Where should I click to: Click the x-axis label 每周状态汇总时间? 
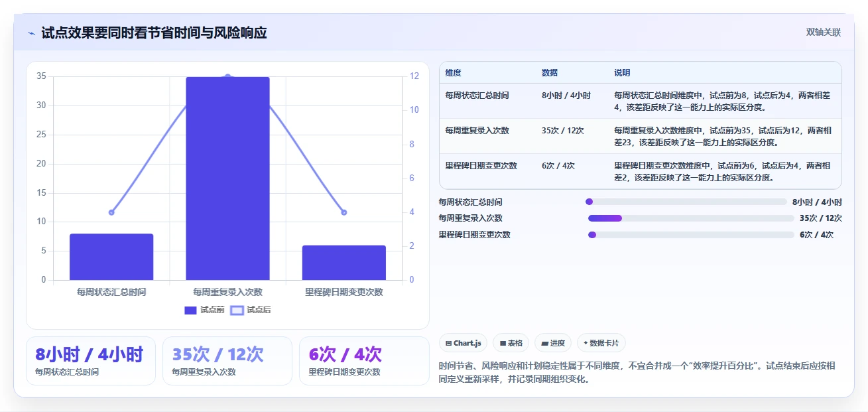(x=111, y=292)
